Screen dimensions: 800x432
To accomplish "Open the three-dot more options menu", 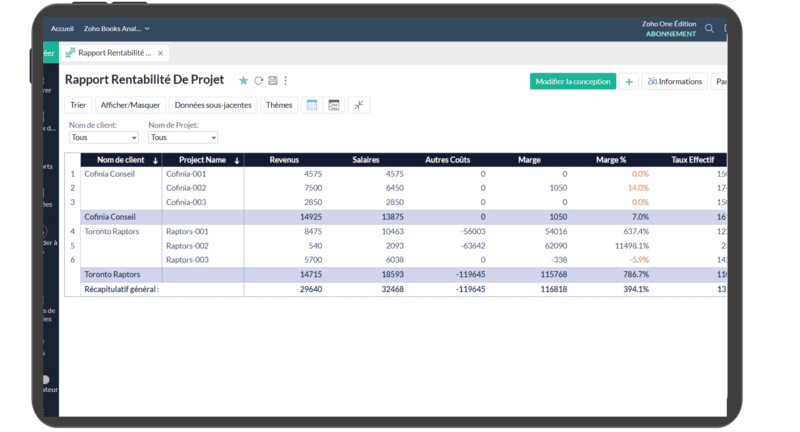I will click(286, 81).
